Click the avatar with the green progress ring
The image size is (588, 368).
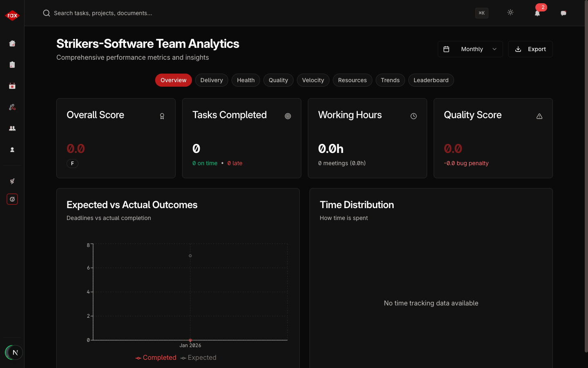click(14, 352)
